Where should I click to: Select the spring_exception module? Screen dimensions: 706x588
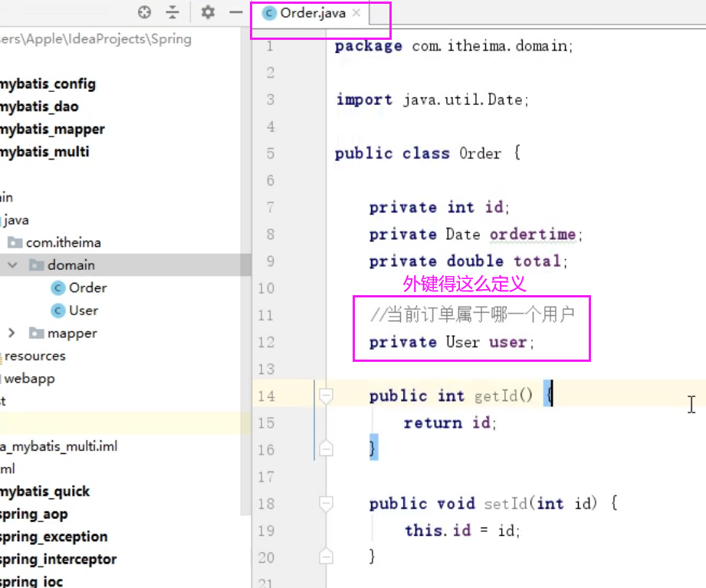(54, 537)
